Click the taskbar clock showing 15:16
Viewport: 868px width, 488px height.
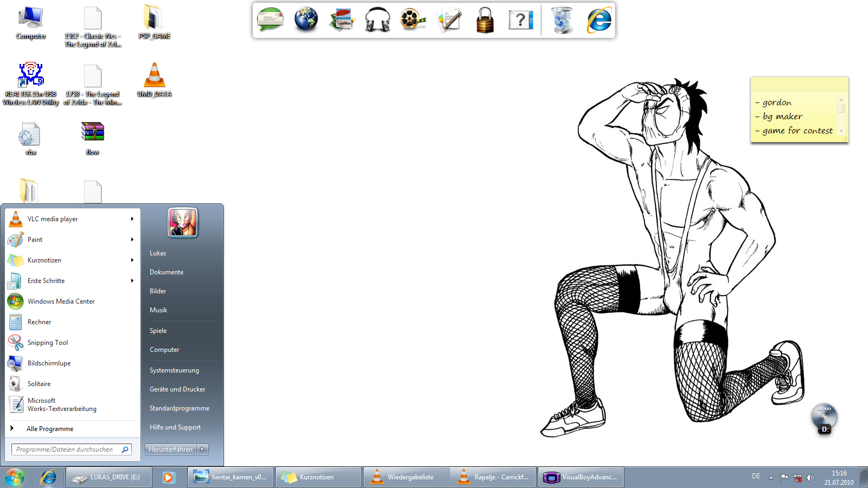coord(839,478)
